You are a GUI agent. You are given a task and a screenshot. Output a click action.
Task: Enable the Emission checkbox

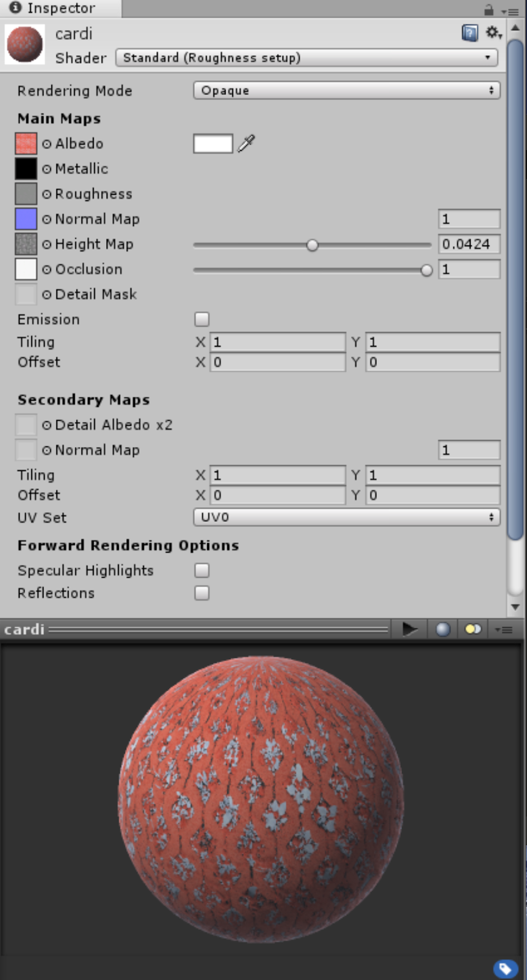[202, 319]
